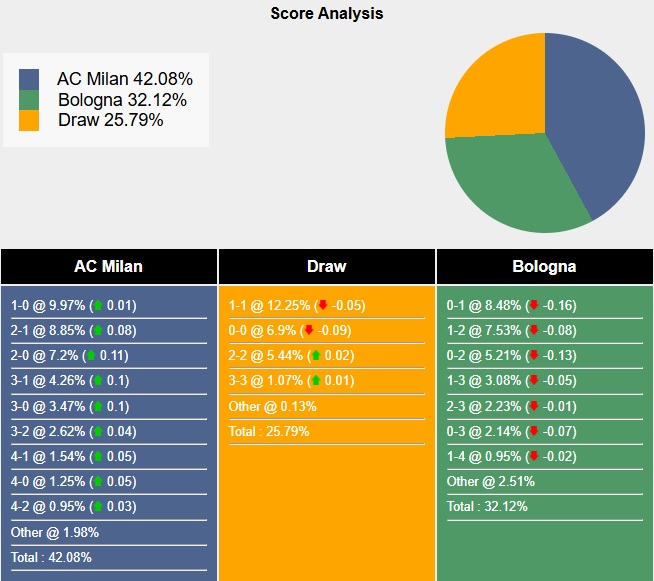Click the red down arrow next to 0-0

pyautogui.click(x=309, y=331)
